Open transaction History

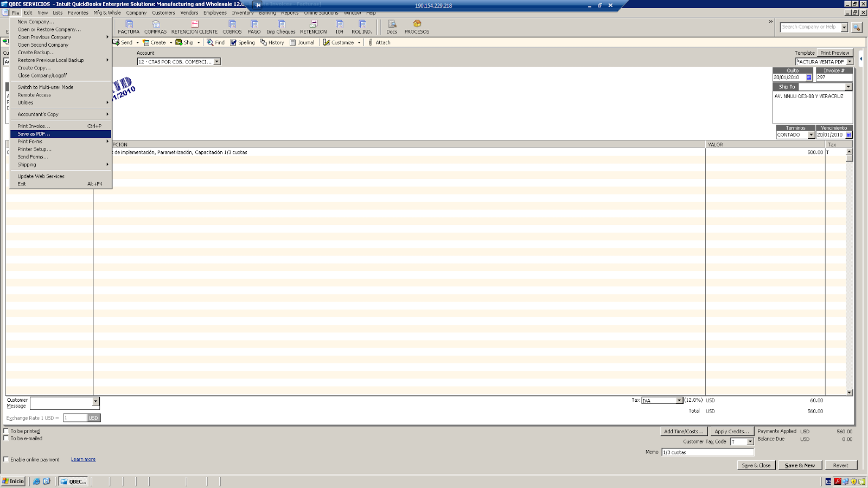(x=272, y=42)
